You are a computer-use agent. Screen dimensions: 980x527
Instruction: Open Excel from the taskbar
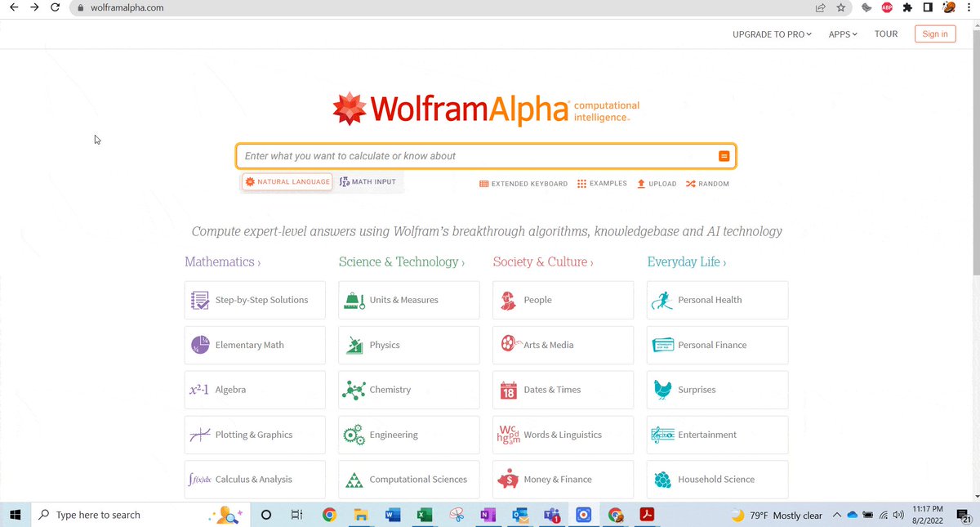coord(424,515)
